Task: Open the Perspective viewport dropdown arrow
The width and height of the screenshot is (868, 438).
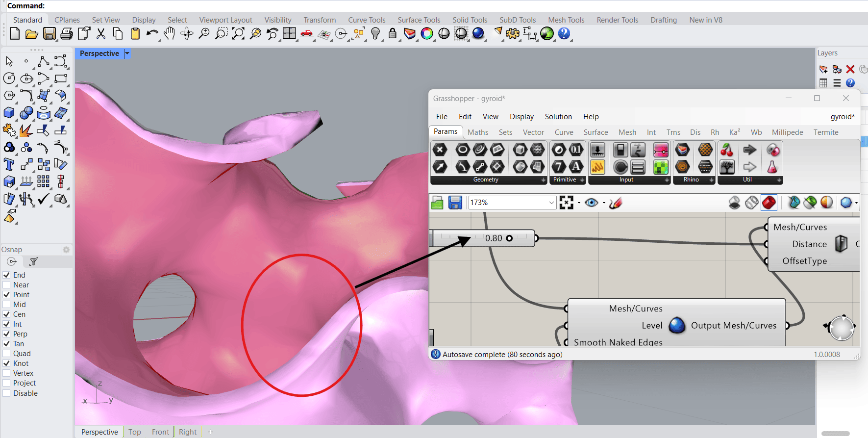Action: (x=127, y=53)
